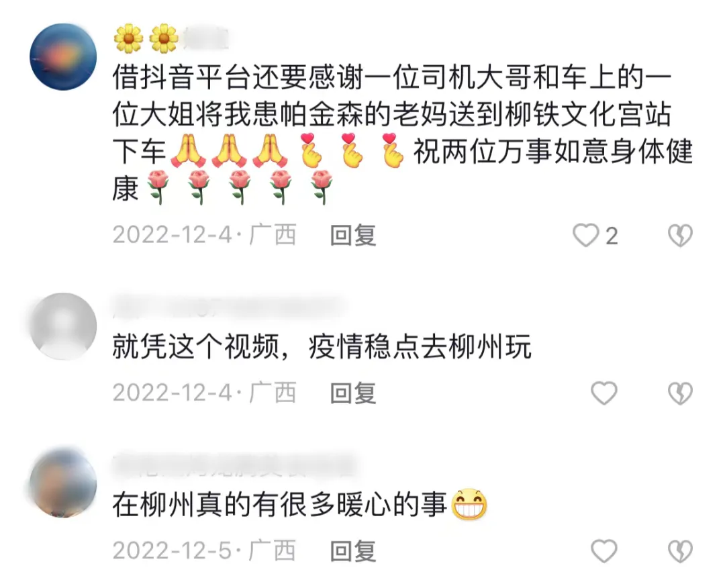Open the blurred username above 在柳州真的有很多暖心的事
The height and width of the screenshot is (588, 725).
[x=236, y=465]
